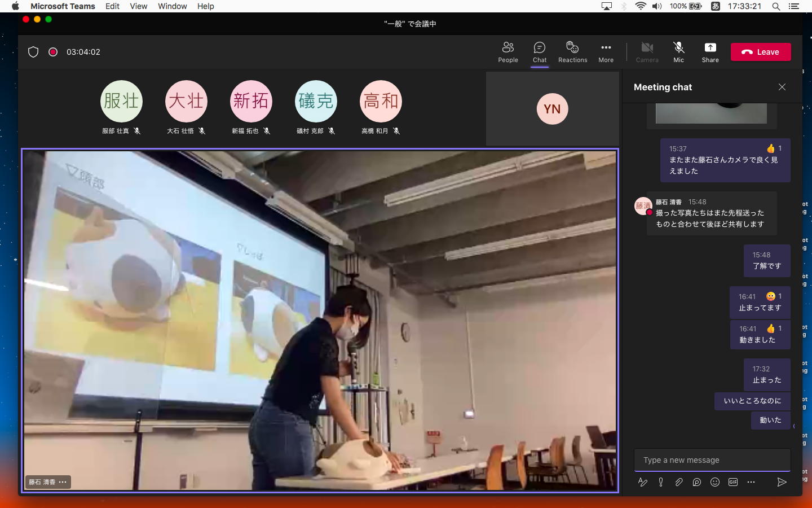
Task: Open Control Center in menu bar
Action: [794, 6]
